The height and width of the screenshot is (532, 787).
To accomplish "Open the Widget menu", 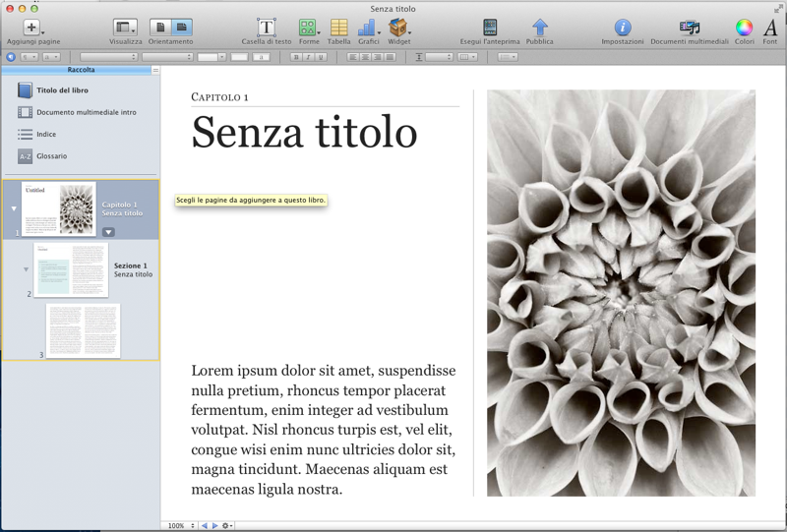I will point(399,28).
